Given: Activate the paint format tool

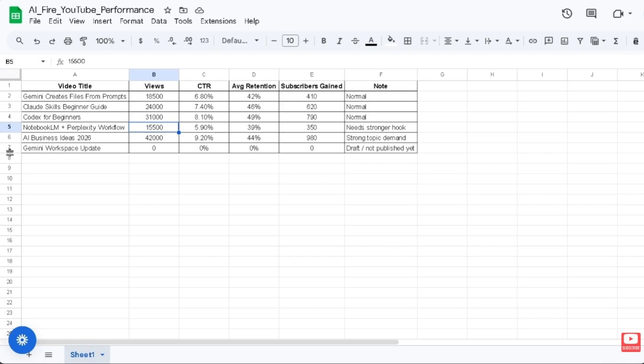Looking at the screenshot, I should coord(84,41).
